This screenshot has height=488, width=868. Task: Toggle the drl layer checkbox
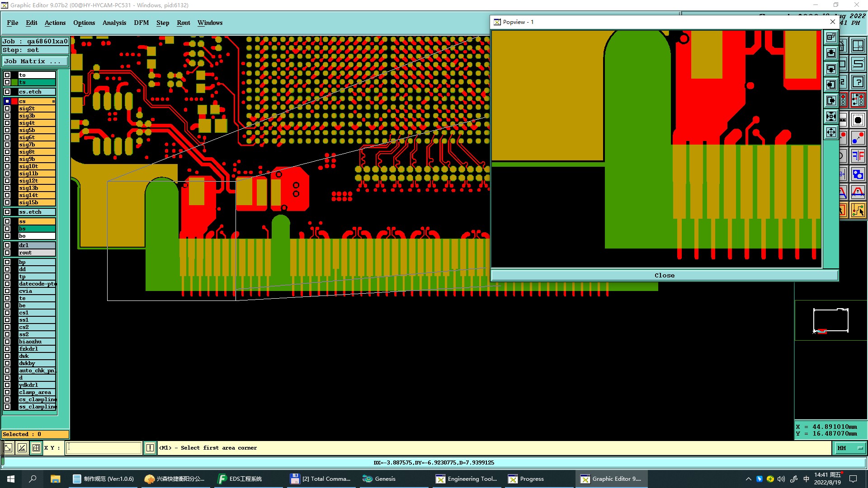click(7, 245)
